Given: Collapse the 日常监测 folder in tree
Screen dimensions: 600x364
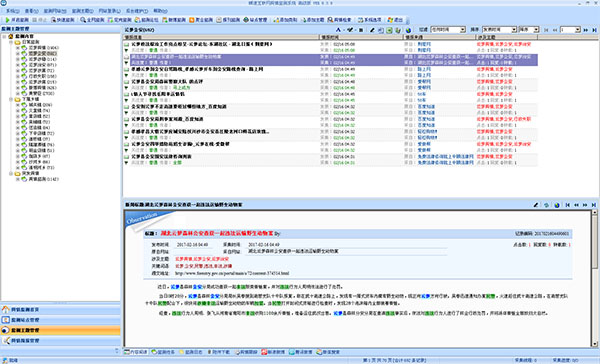Looking at the screenshot, I should point(11,42).
